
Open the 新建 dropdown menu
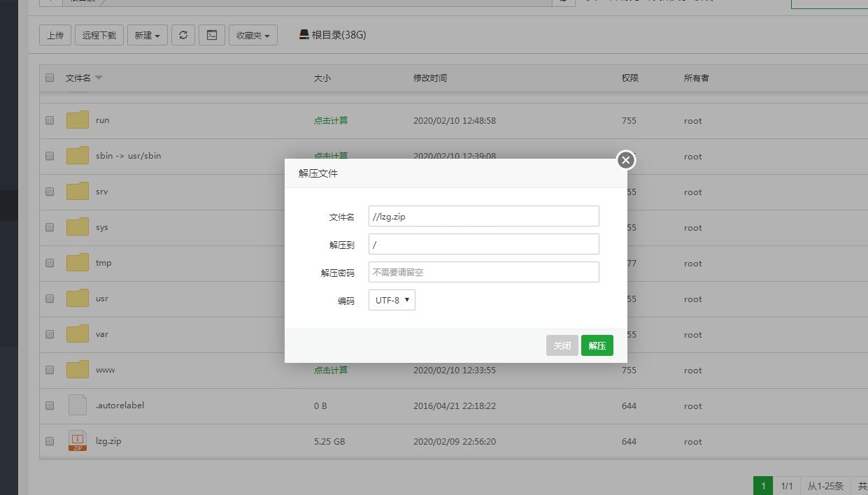pos(147,35)
